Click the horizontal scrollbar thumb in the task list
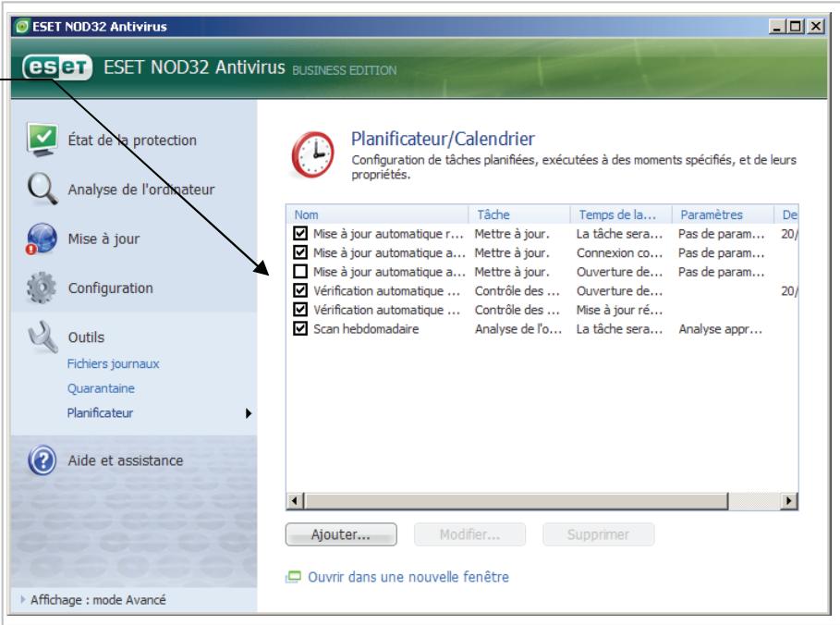840x625 pixels. [517, 501]
